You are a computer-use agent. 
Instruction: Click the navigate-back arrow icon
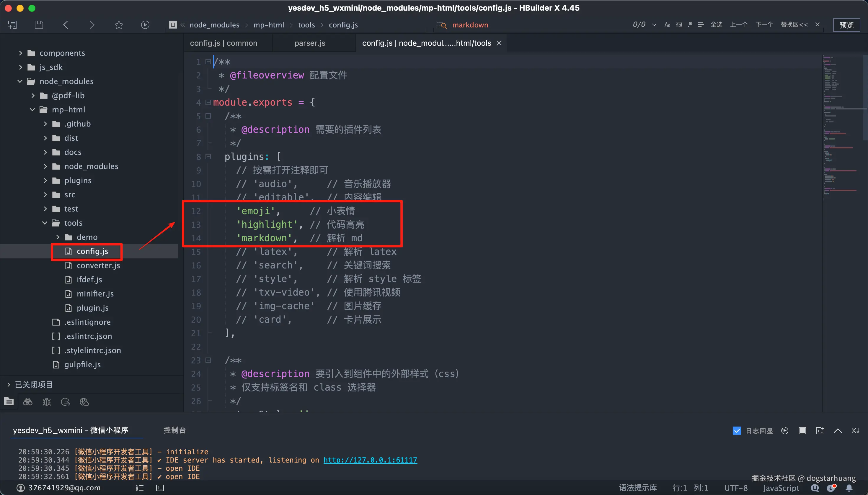[x=65, y=24]
